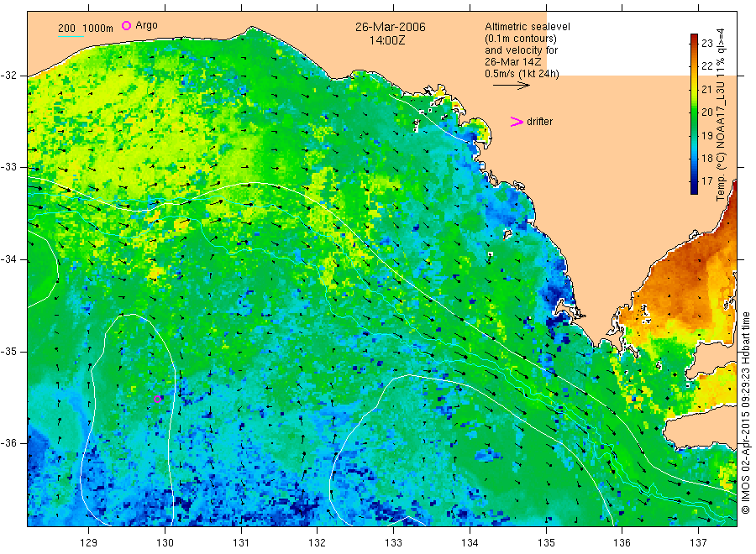Viewport: 756px width, 554px height.
Task: Click the dark red top of the color bar
Action: point(694,39)
